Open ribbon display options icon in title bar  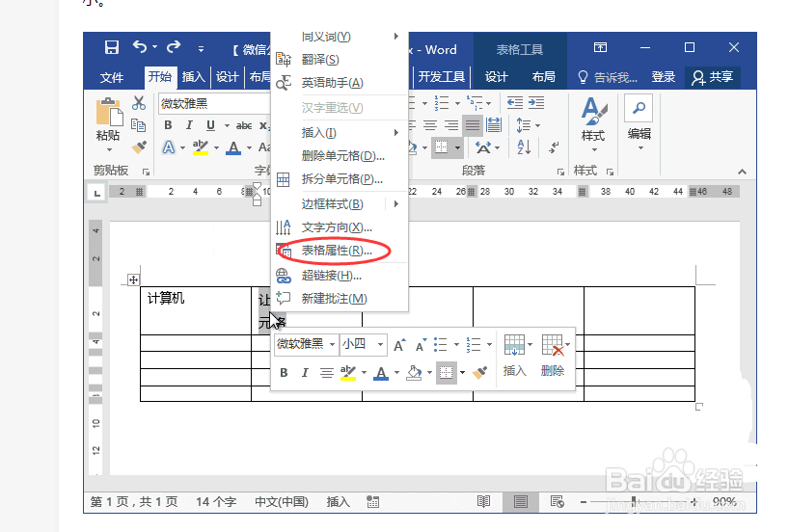click(600, 47)
